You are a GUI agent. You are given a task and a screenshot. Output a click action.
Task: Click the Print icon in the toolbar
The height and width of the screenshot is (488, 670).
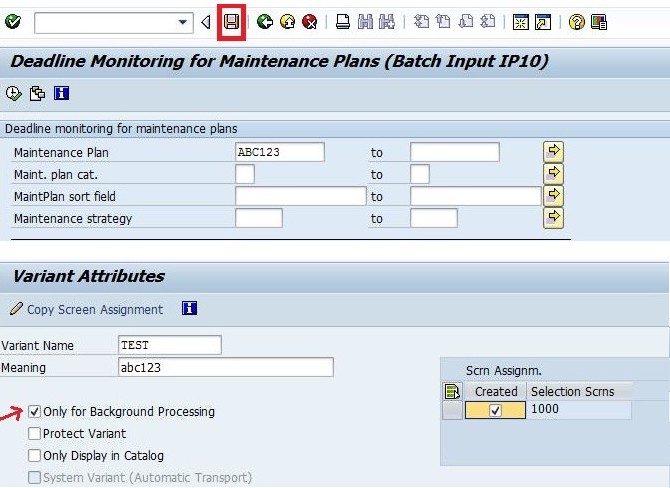(x=343, y=22)
